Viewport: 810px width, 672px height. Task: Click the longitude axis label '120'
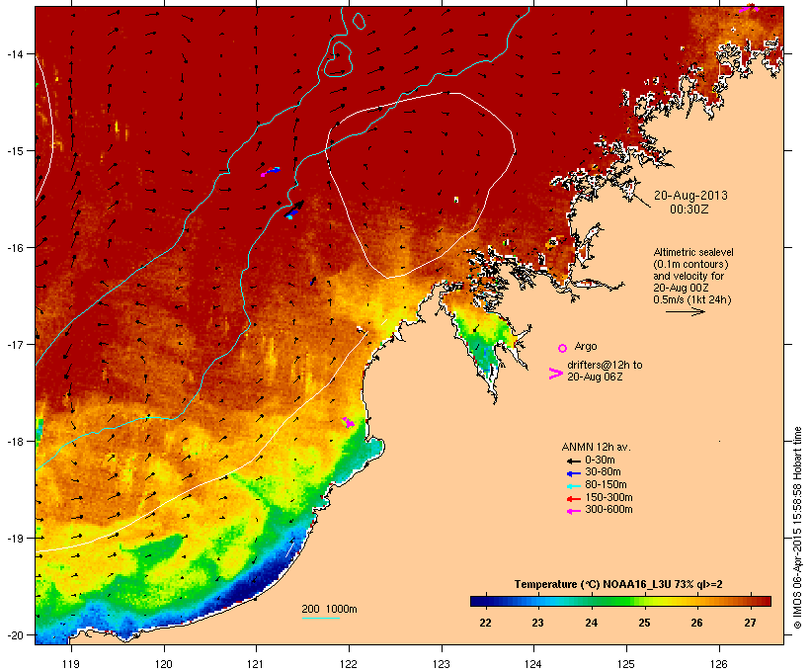pos(164,664)
